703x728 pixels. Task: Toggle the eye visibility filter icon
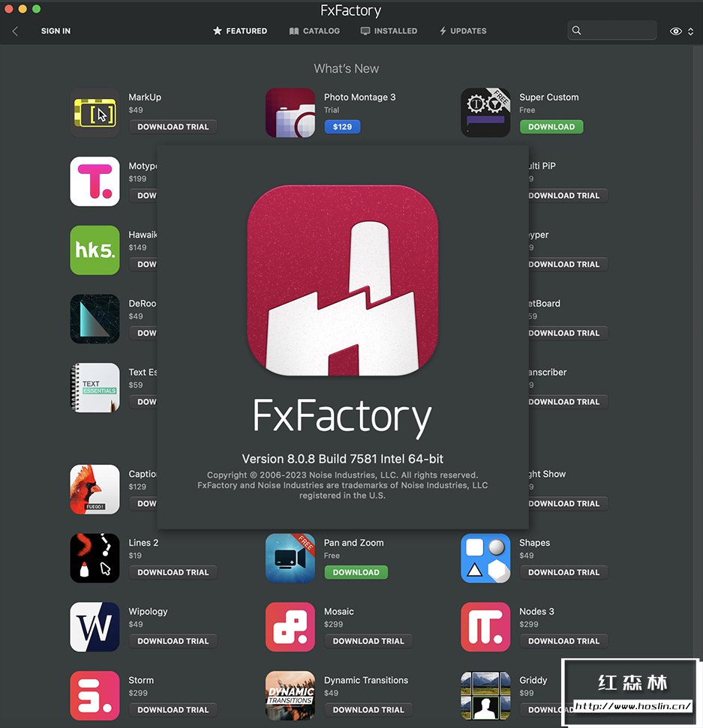(675, 31)
